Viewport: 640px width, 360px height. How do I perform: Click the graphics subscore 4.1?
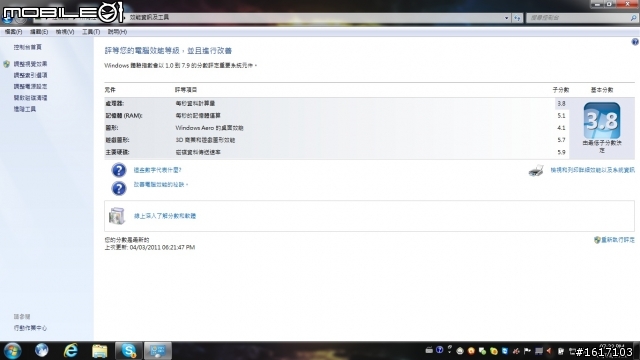click(x=561, y=128)
